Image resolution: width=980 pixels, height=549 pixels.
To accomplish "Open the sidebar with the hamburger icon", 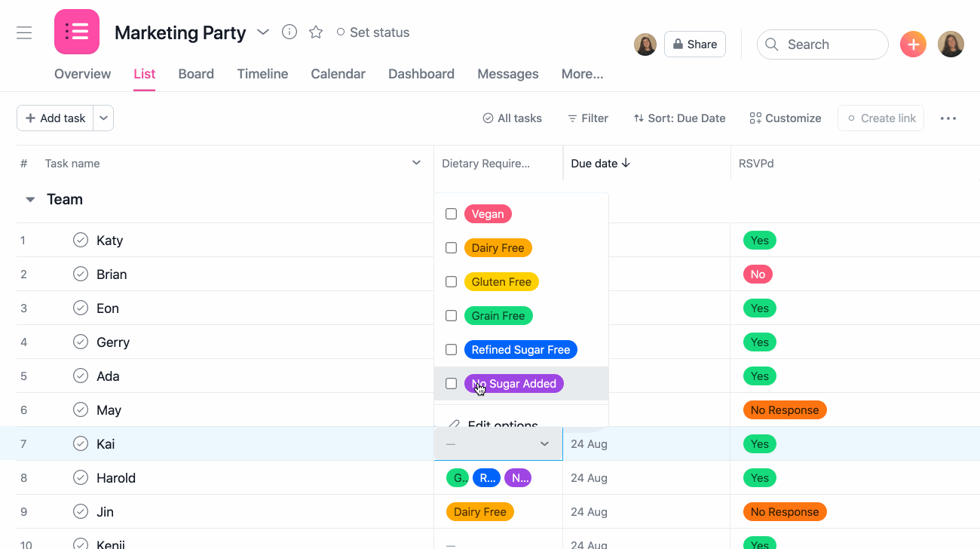I will 24,32.
